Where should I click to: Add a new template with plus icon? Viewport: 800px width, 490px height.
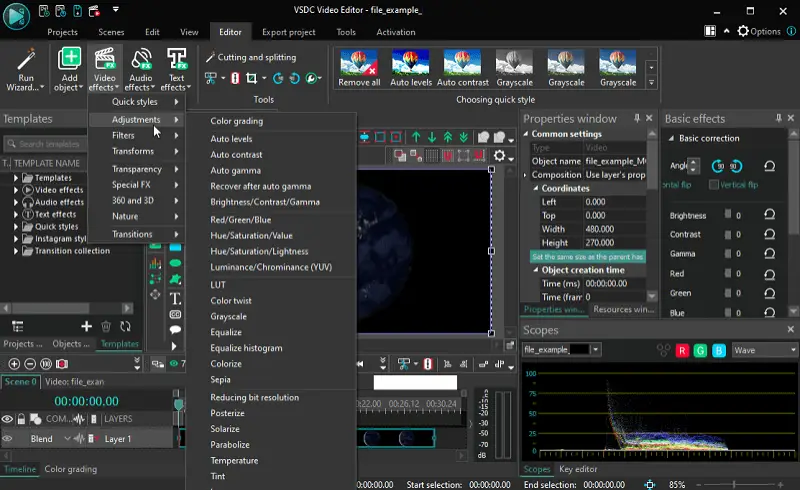[86, 326]
